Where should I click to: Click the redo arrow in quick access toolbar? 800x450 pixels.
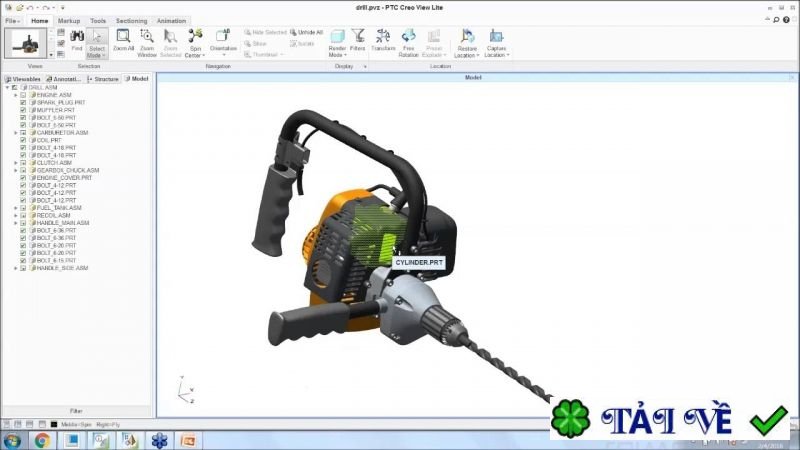(46, 8)
